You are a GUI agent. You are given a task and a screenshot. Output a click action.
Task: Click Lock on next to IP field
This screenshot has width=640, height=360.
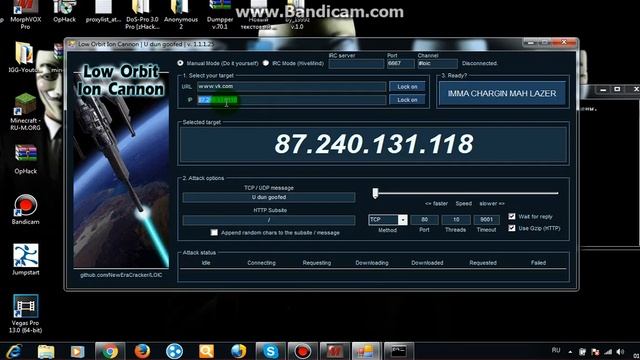coord(407,100)
